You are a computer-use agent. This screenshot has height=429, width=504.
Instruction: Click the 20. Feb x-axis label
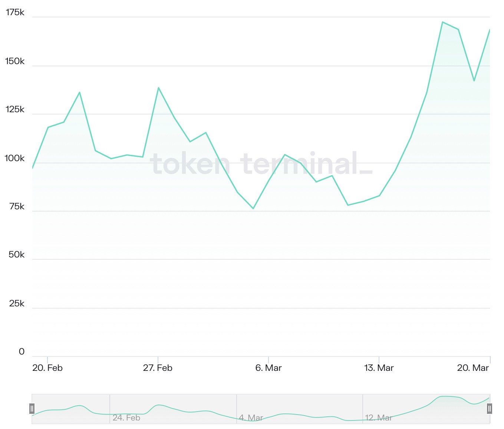click(47, 368)
